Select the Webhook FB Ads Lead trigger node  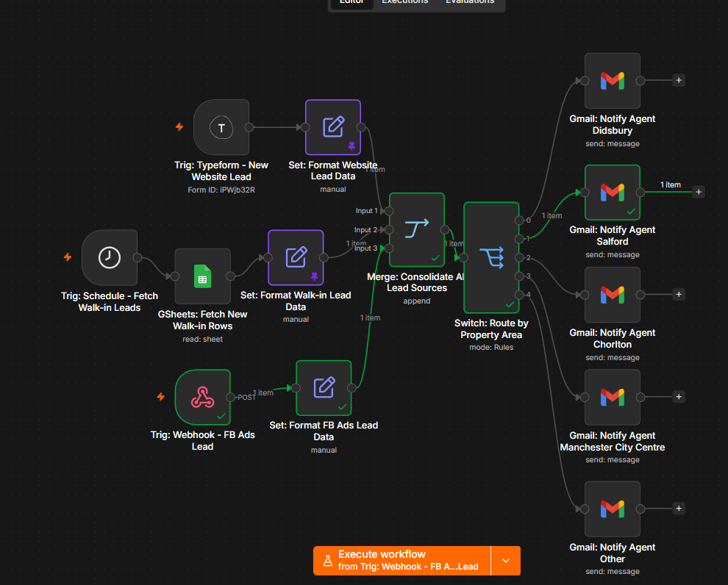[202, 397]
